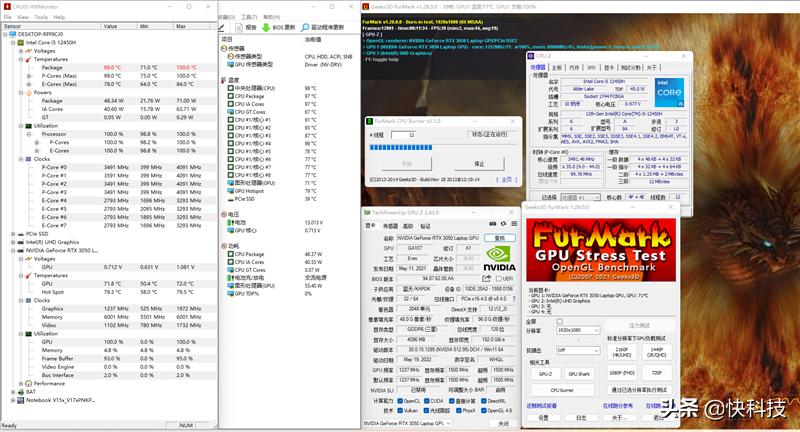This screenshot has height=432, width=800.
Task: Select the CPU Package temperature 99.0 °C value
Action: (112, 67)
